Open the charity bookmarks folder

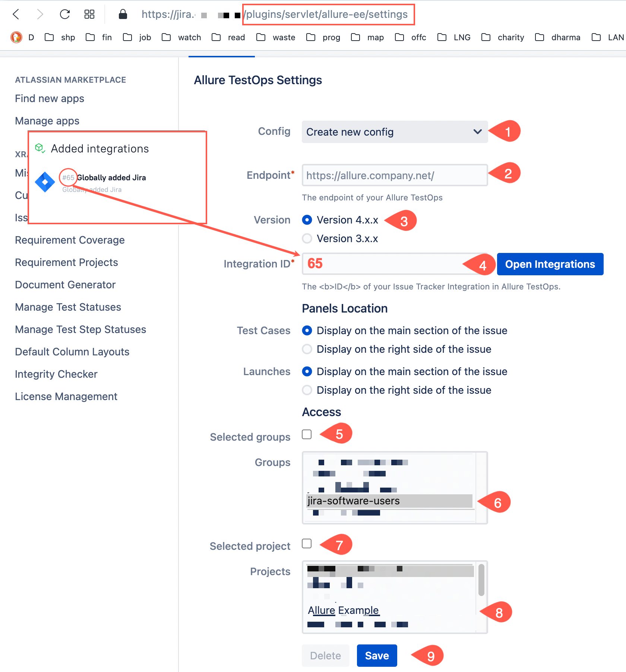pyautogui.click(x=503, y=37)
